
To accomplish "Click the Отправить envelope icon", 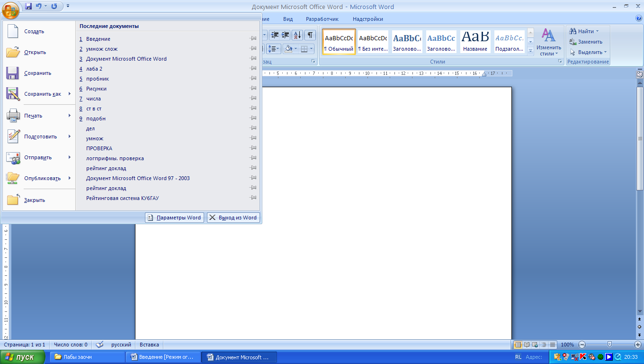I will 13,157.
